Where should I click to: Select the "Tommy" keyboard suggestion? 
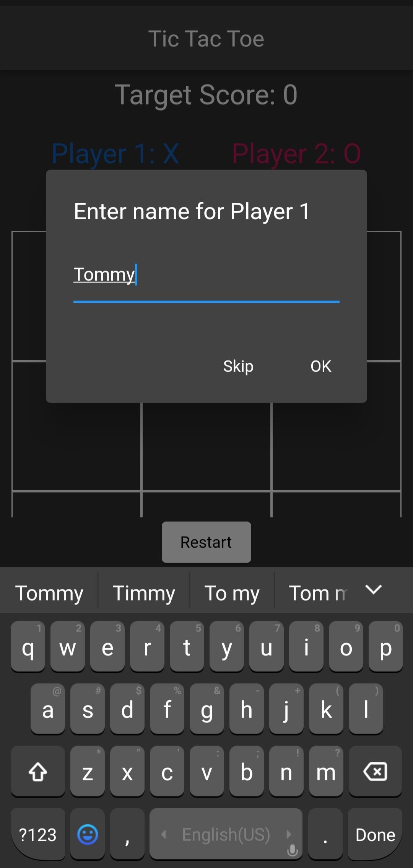49,593
